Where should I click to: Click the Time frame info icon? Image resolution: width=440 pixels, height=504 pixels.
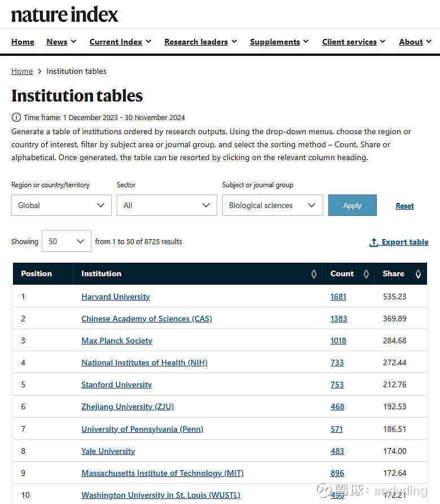[x=16, y=117]
